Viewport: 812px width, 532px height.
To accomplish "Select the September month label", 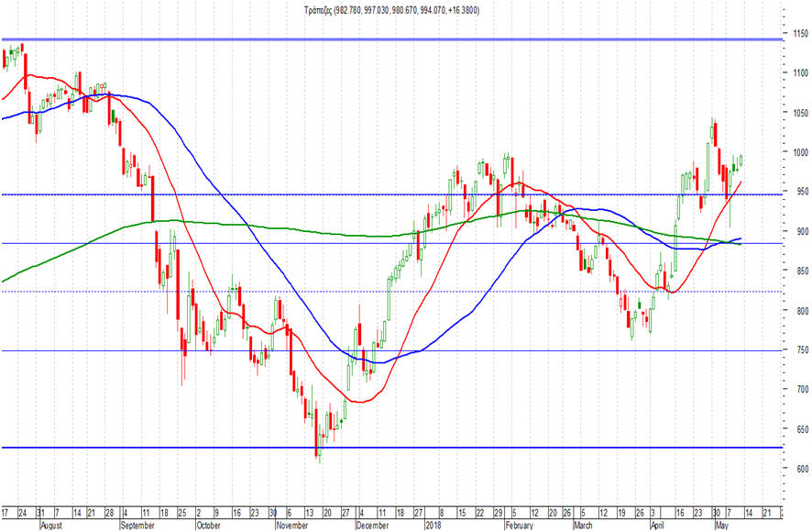I will (137, 526).
